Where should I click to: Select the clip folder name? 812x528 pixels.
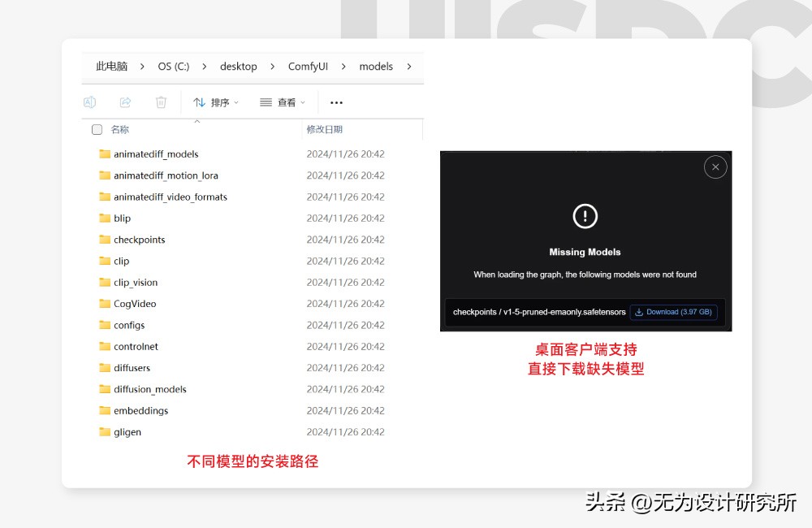click(121, 261)
